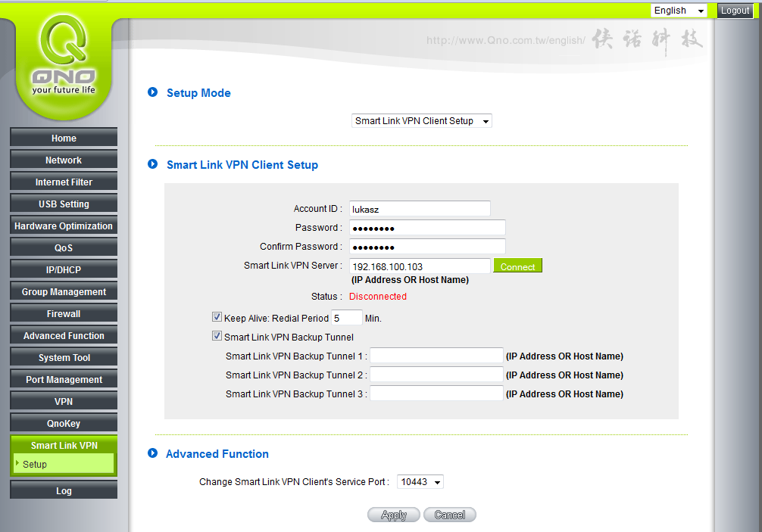762x532 pixels.
Task: Click the Apply button
Action: (394, 515)
